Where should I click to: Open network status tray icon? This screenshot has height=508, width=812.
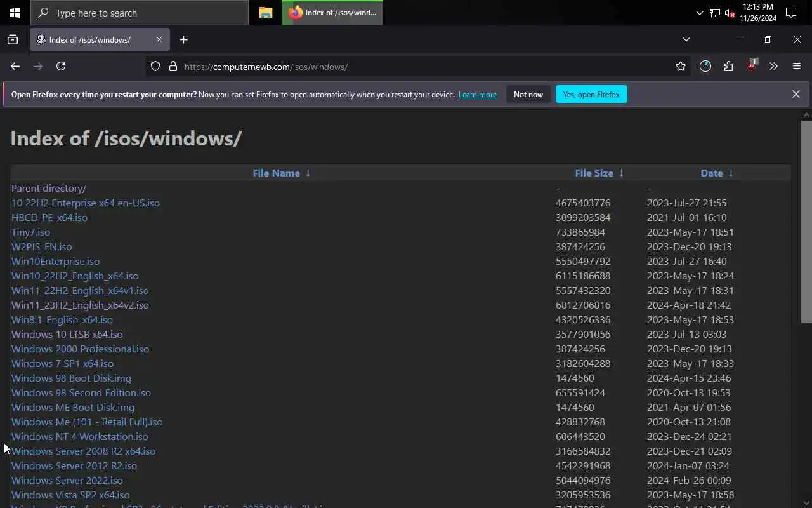[715, 13]
